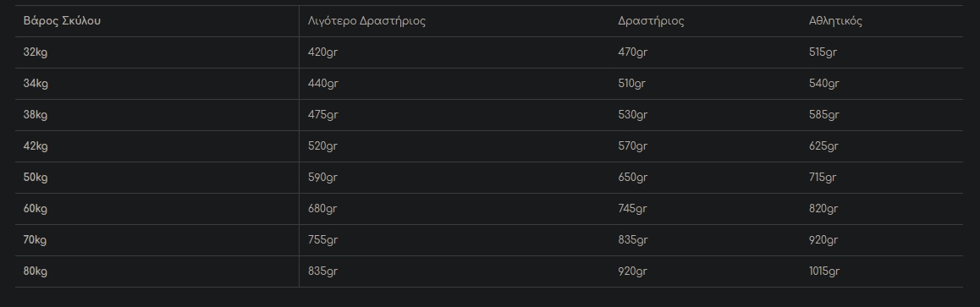The image size is (980, 307).
Task: Select the 60kg row label
Action: tap(35, 208)
